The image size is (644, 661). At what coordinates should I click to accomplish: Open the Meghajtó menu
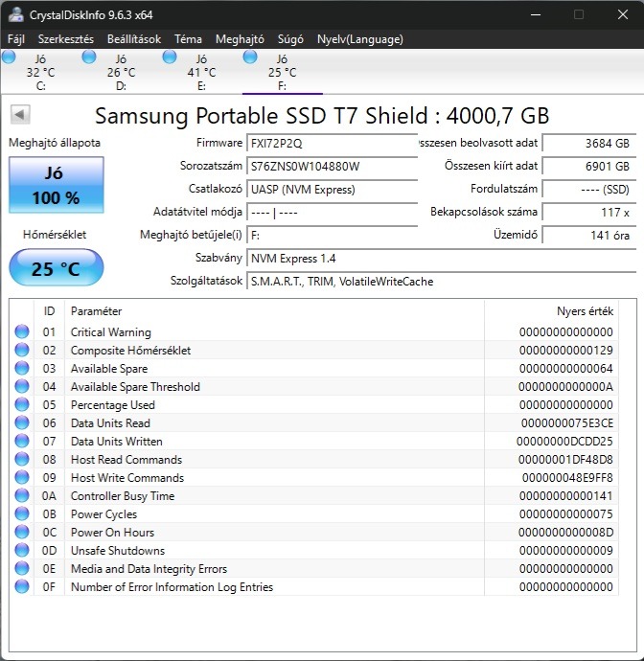(x=240, y=39)
